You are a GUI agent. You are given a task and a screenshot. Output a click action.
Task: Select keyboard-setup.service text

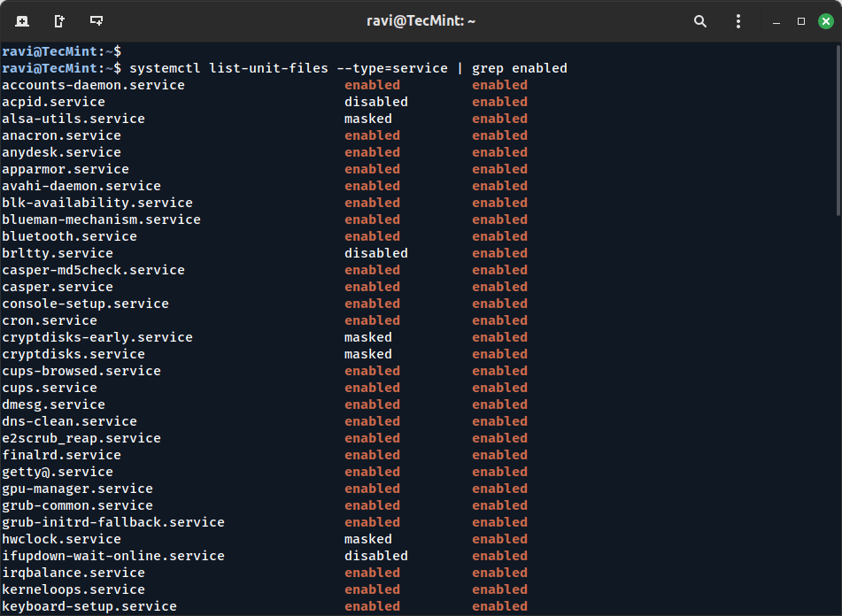click(x=89, y=606)
